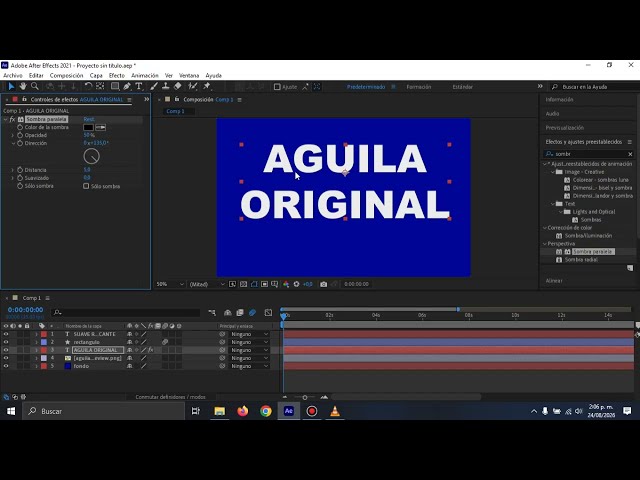Expand the Suavizado property
This screenshot has width=640, height=480.
pos(13,178)
